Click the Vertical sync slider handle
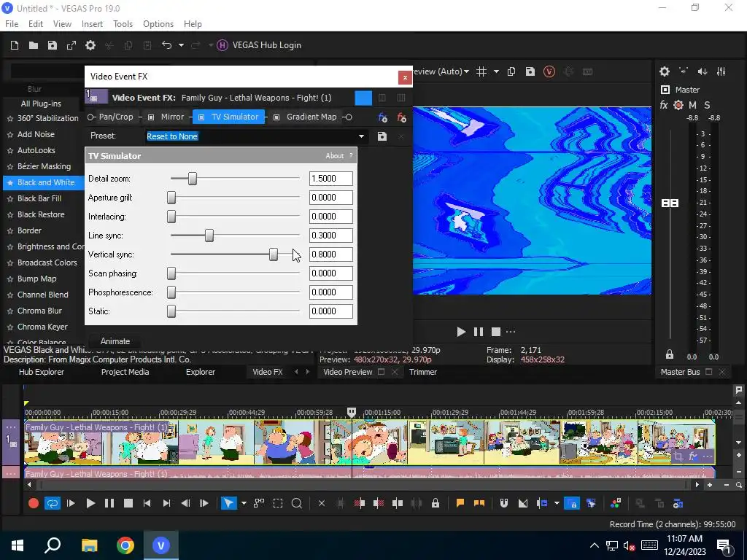 (x=274, y=254)
